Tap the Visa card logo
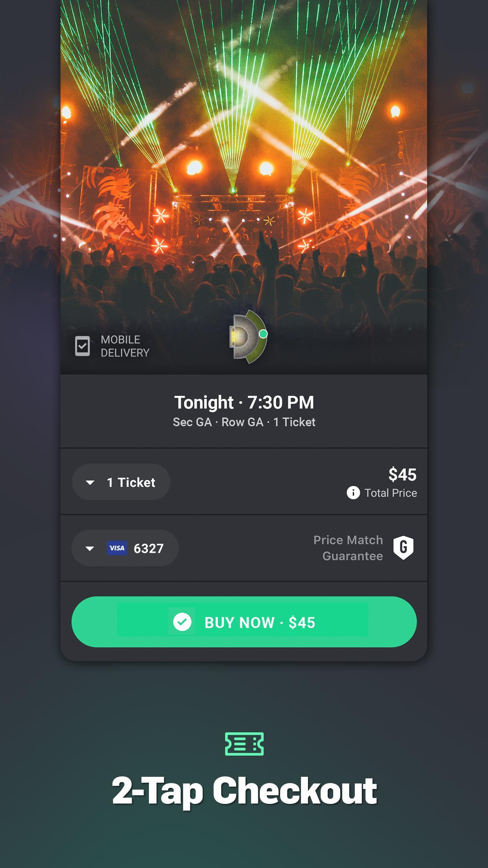488x868 pixels. (117, 548)
